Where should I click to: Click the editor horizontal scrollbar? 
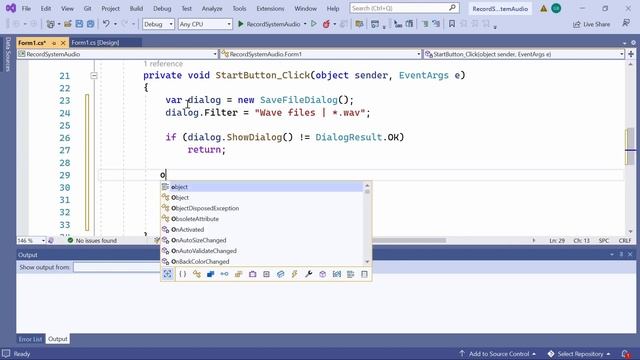408,240
